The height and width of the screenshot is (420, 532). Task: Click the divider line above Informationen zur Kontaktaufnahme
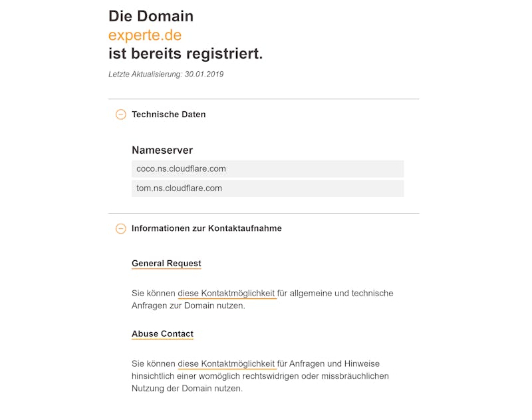(x=263, y=214)
